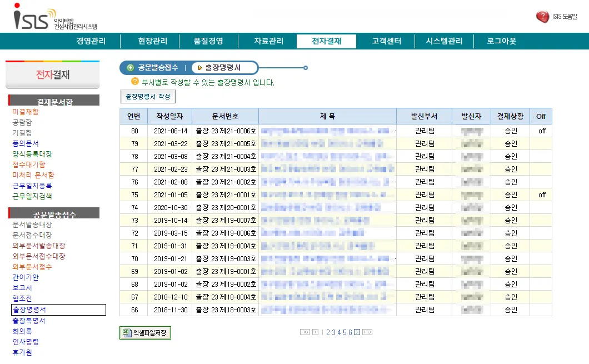Jump back ten pages with -10 icon
Screen dimensions: 589x364
pyautogui.click(x=305, y=332)
